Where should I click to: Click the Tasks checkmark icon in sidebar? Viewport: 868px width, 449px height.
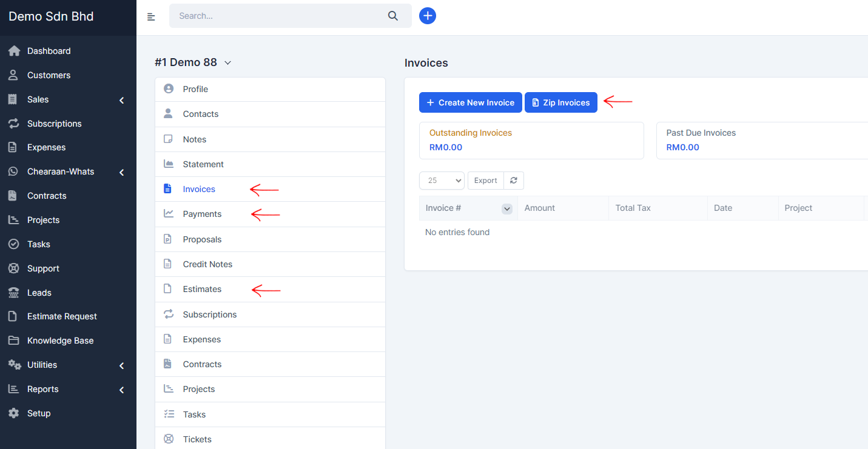click(x=13, y=244)
